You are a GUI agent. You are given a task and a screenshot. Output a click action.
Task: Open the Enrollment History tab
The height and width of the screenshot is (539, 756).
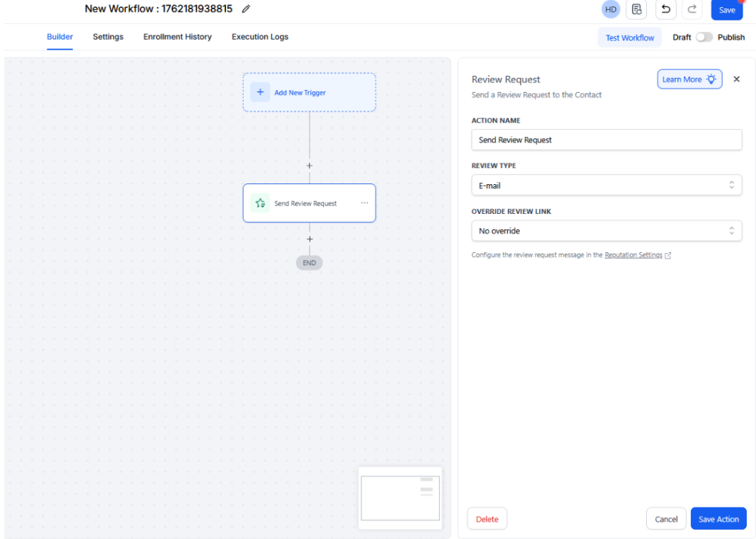(x=177, y=37)
